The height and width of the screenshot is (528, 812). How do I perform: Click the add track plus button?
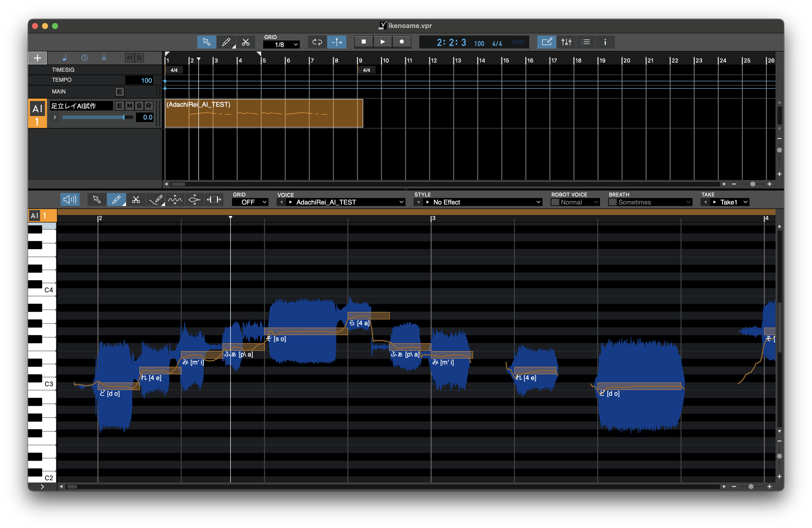click(37, 58)
